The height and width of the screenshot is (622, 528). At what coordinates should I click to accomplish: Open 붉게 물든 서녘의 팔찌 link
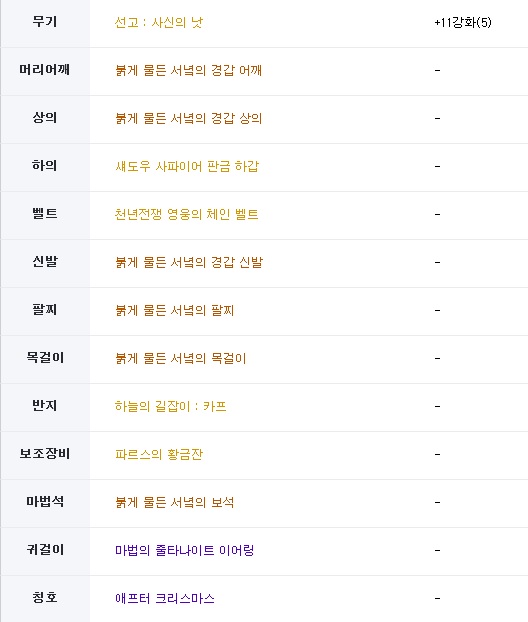(x=175, y=310)
